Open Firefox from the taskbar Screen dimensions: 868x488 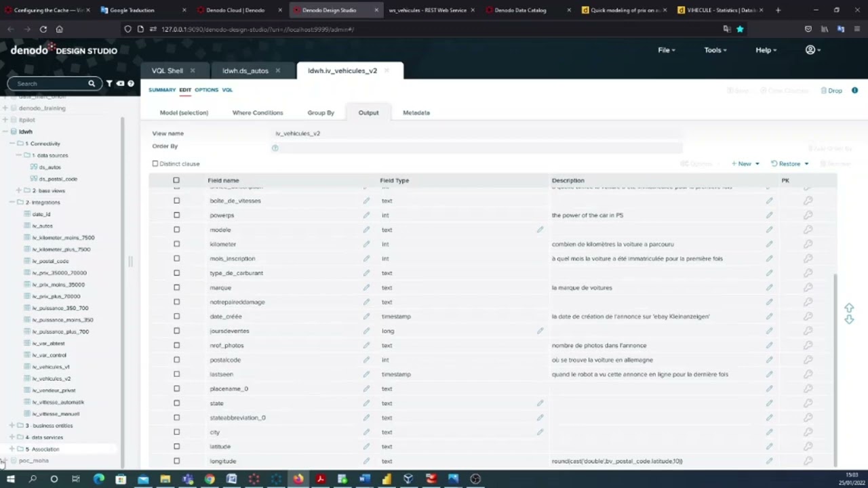click(298, 479)
